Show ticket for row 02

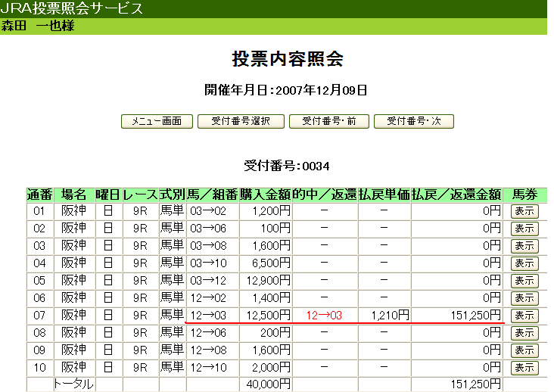pyautogui.click(x=524, y=229)
